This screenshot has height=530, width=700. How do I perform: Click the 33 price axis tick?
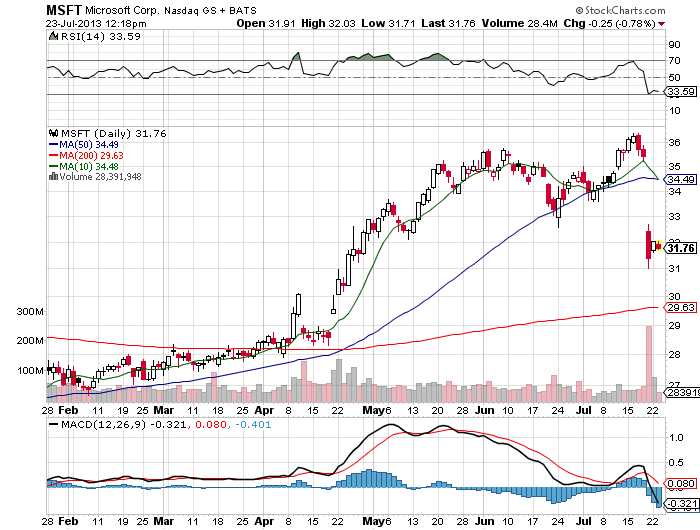(x=674, y=217)
